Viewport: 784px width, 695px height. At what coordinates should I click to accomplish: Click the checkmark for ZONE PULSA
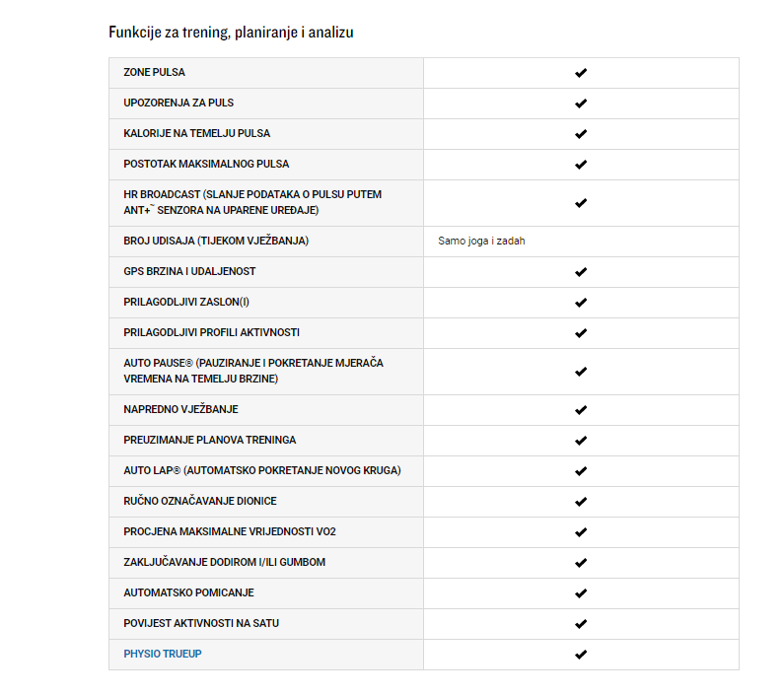coord(581,73)
